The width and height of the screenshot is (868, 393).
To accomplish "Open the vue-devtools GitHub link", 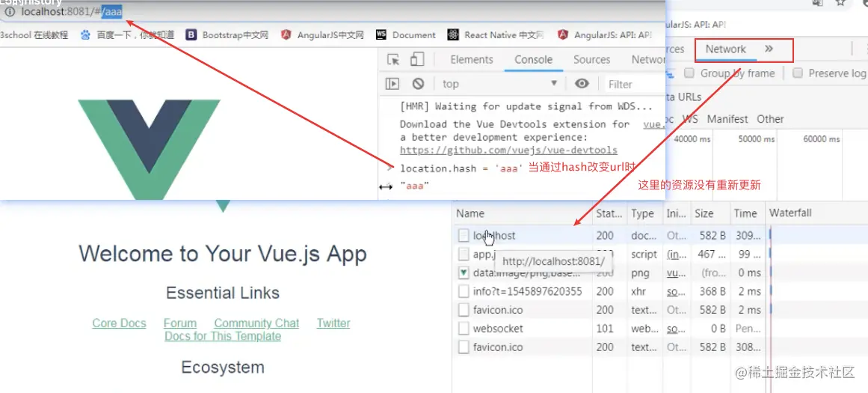I will coord(508,150).
